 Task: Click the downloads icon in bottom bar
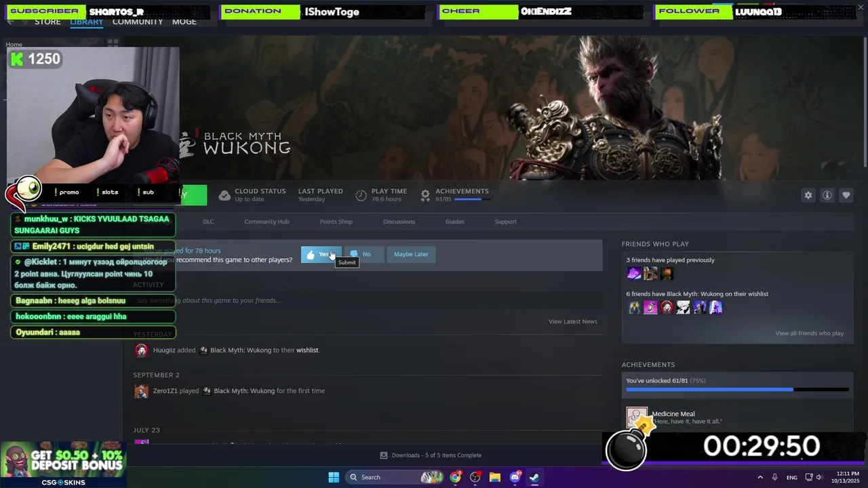click(384, 455)
